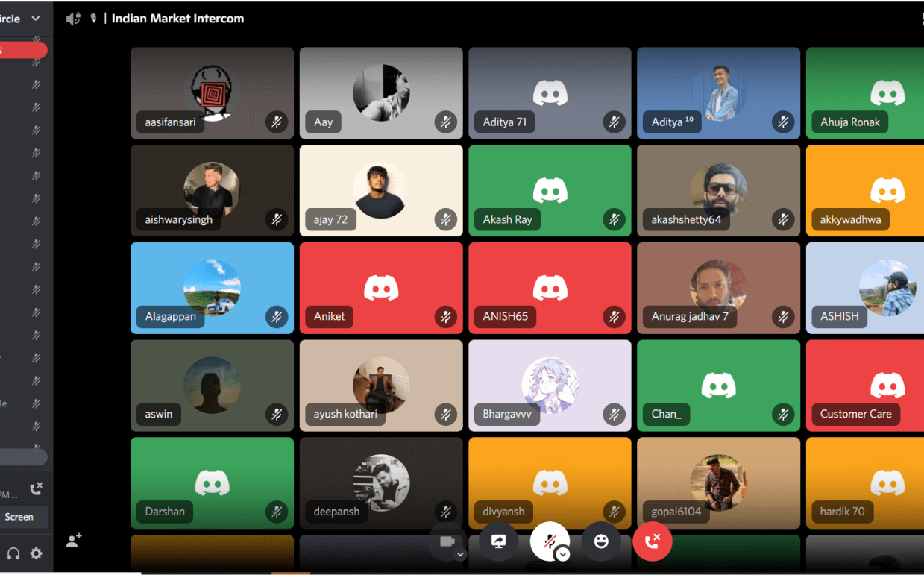
Task: Click the muted mic icon on Chan_'s tile
Action: pos(782,414)
